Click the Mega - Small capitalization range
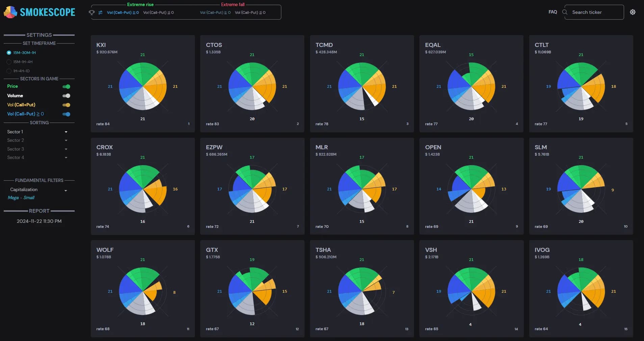 tap(21, 198)
